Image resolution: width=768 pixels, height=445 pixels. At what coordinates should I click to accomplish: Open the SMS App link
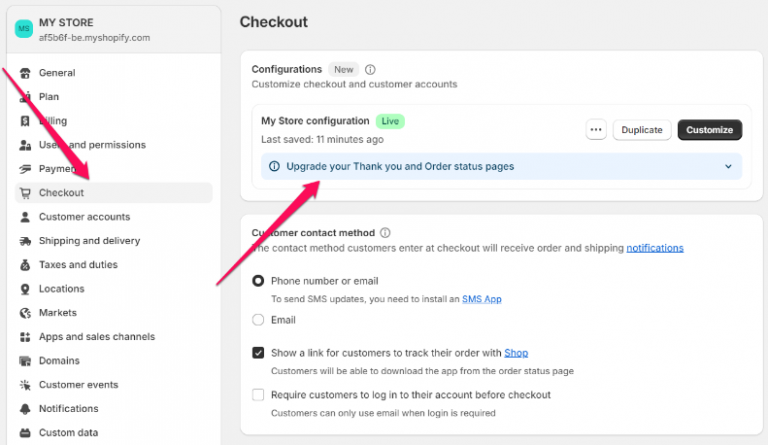point(481,299)
